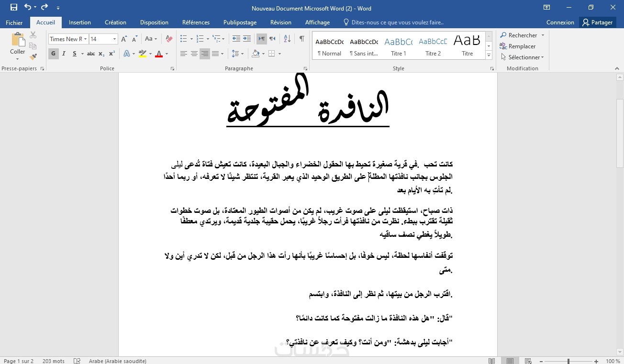
Task: Open the font size dropdown showing 14
Action: point(115,39)
